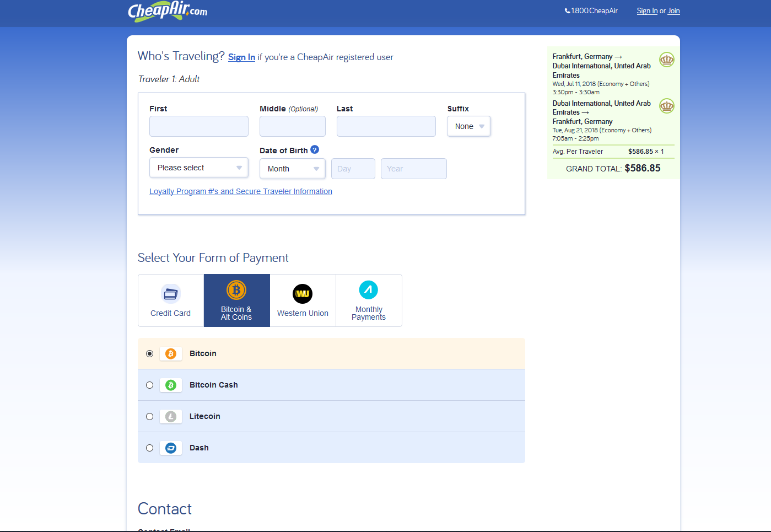The width and height of the screenshot is (771, 532).
Task: Click the CheapAir.com logo
Action: [168, 11]
